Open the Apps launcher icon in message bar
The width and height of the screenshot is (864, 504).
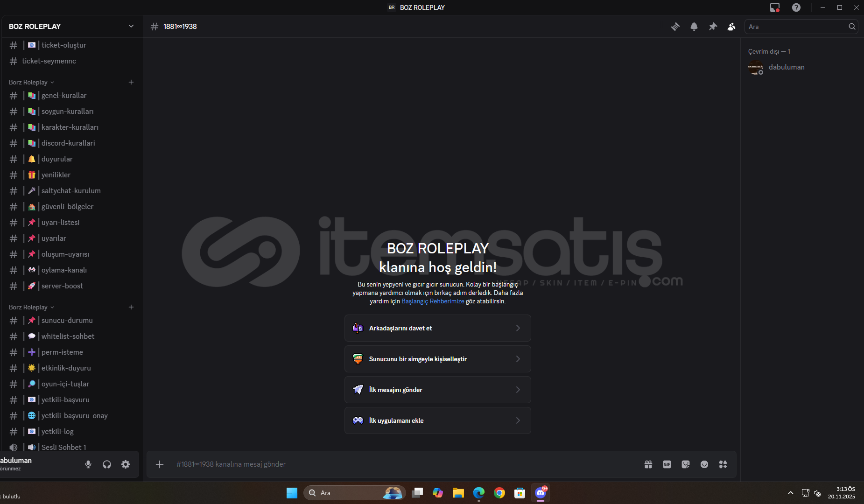(723, 464)
